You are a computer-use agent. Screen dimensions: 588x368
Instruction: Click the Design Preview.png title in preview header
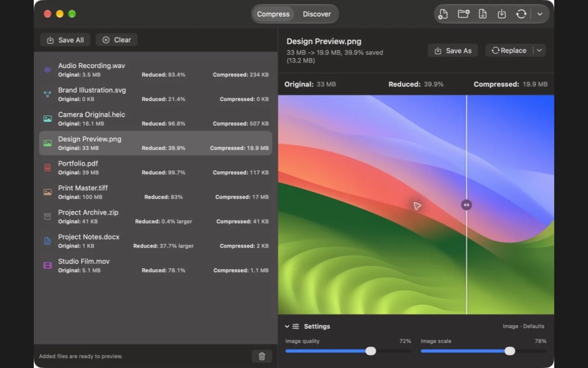[324, 41]
